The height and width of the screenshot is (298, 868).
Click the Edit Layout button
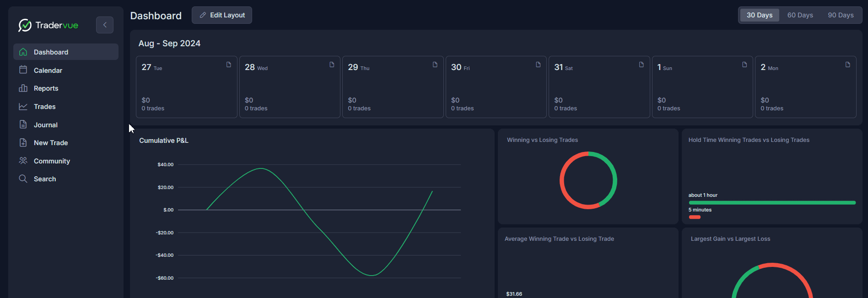(222, 15)
